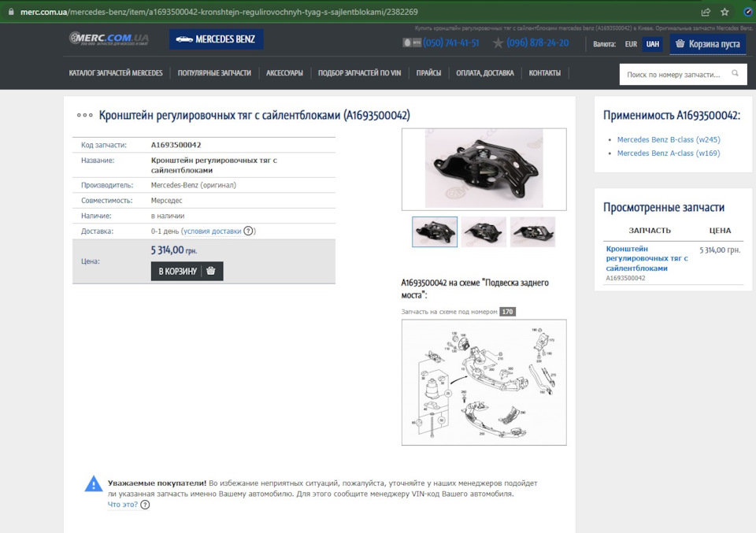Click the basket icon in 'Корзина пуста'

(x=680, y=44)
